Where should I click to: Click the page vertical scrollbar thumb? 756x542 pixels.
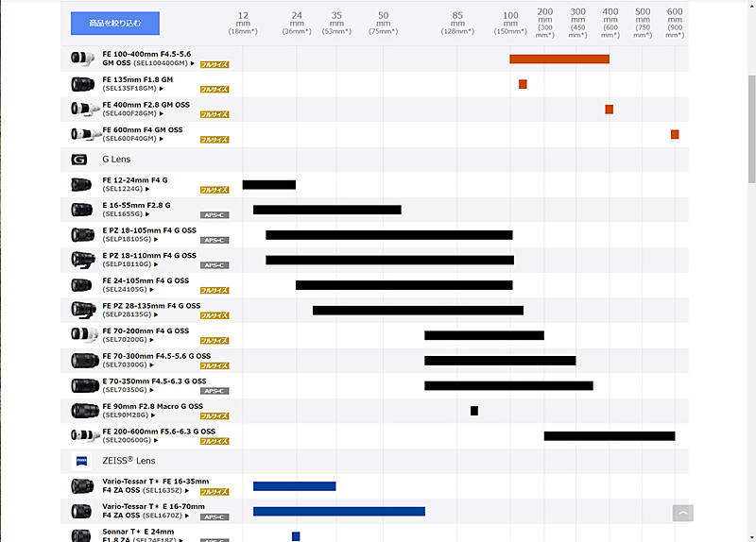(x=751, y=129)
